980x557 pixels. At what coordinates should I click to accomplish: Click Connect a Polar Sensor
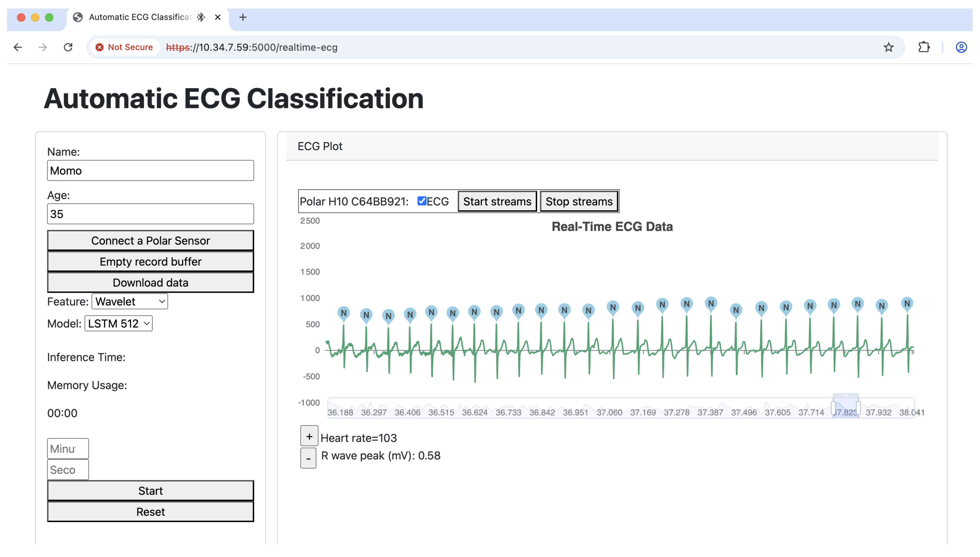click(150, 241)
